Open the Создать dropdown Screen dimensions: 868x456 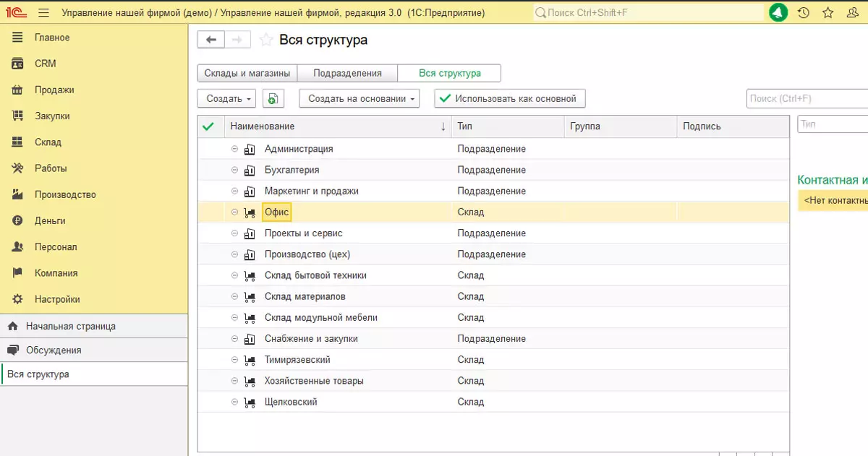point(226,98)
